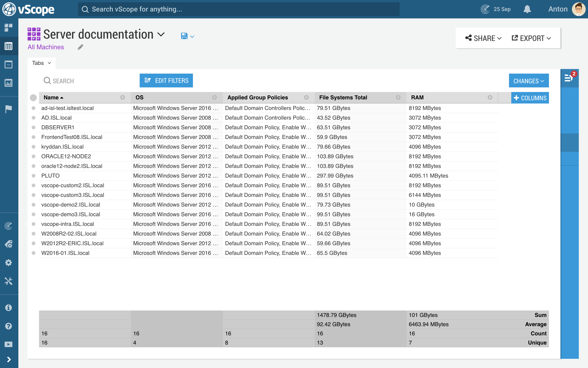Screen dimensions: 588x368
Task: Open the info circle sidebar icon
Action: pyautogui.click(x=8, y=308)
